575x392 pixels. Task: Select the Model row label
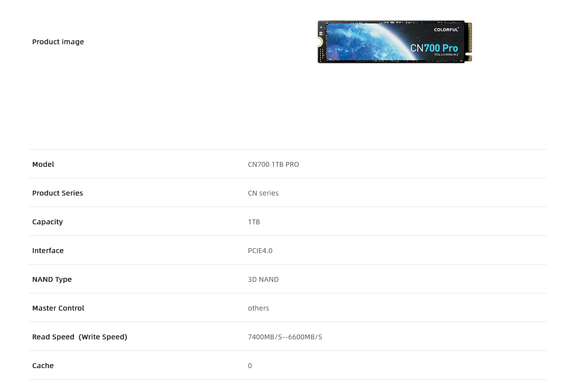(x=43, y=164)
